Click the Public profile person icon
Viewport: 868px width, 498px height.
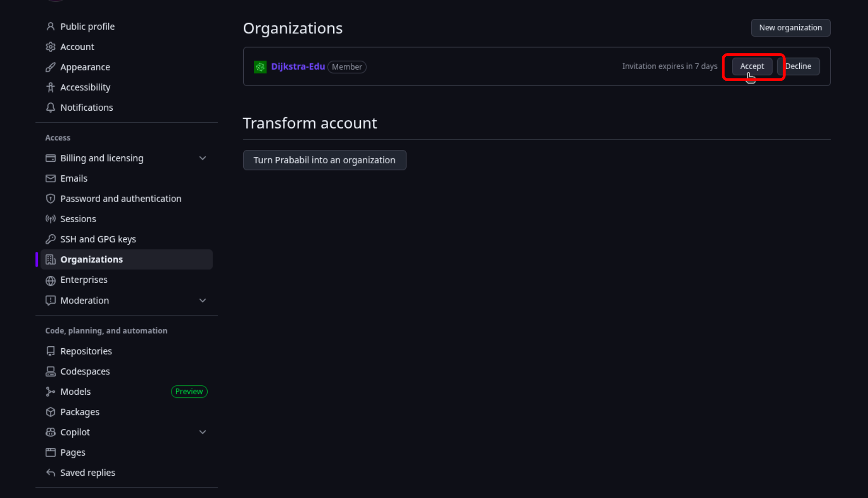(x=50, y=26)
